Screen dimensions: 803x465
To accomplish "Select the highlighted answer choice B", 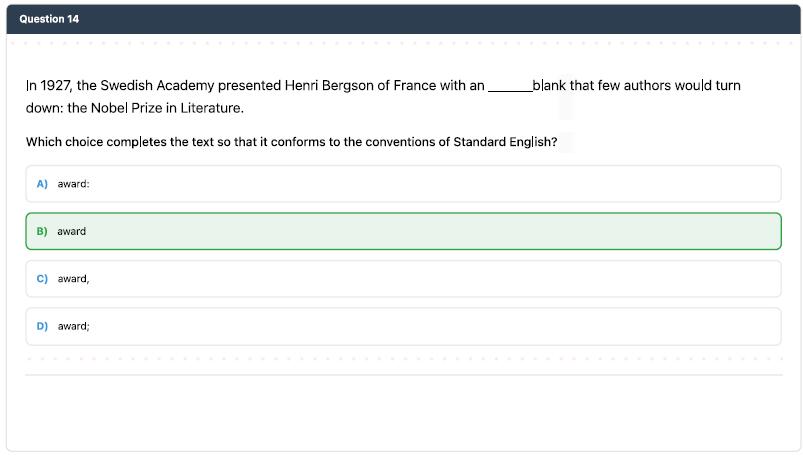I will (402, 231).
